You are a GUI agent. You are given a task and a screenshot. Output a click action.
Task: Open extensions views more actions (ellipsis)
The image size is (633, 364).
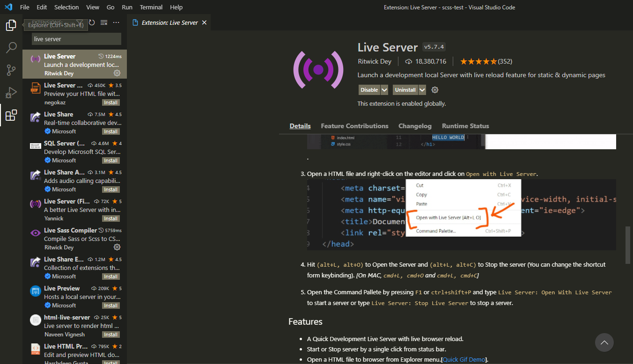[116, 22]
